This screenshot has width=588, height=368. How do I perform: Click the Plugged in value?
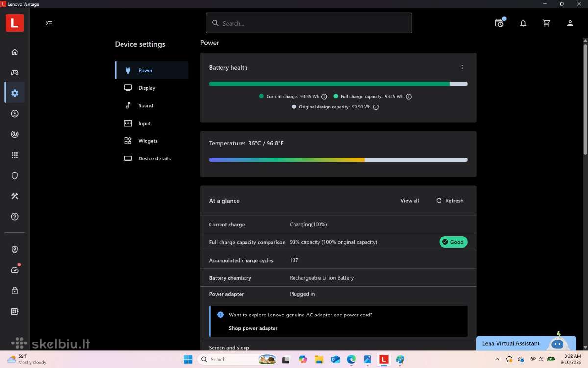pos(302,294)
